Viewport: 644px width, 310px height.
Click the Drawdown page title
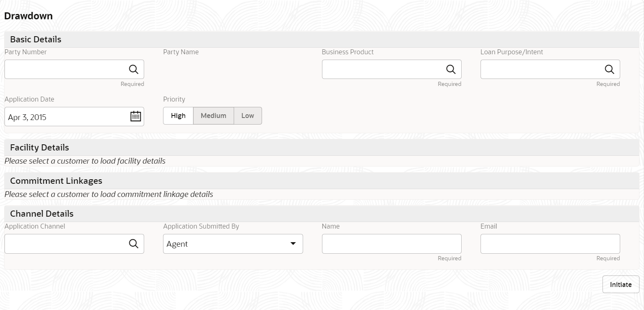click(x=28, y=16)
